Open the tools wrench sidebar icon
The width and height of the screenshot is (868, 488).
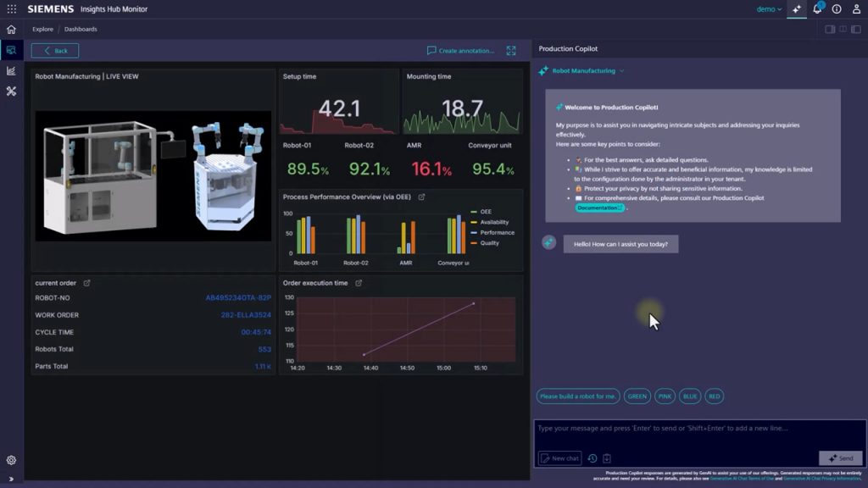[x=11, y=91]
